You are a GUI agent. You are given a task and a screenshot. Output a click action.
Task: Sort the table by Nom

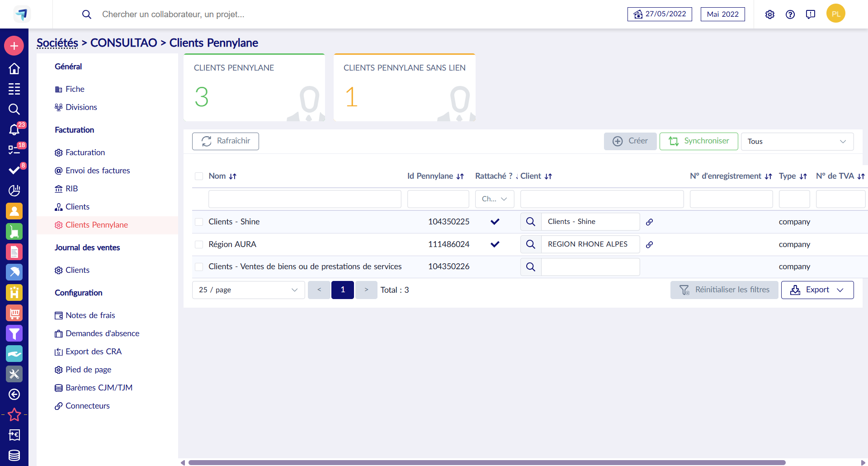pos(233,176)
